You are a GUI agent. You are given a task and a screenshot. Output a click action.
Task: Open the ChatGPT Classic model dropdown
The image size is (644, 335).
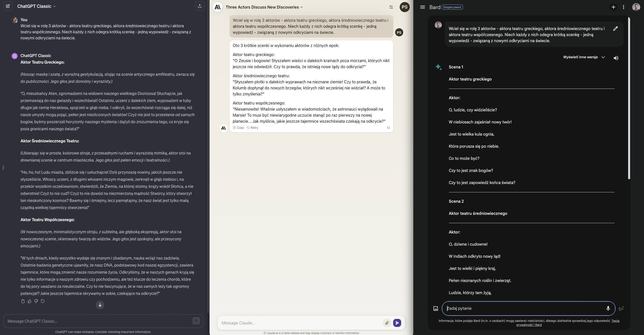[37, 6]
